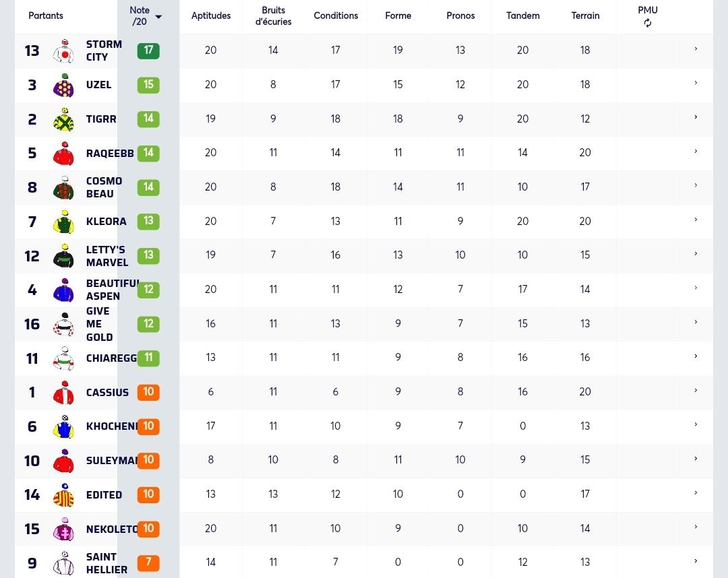Click the Partants column header
Image resolution: width=728 pixels, height=578 pixels.
click(46, 15)
